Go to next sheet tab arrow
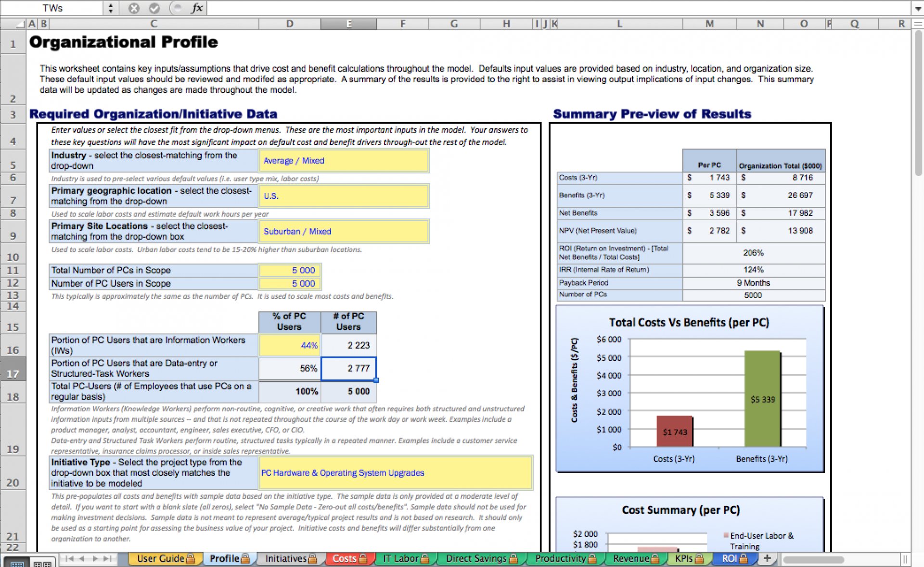The image size is (924, 567). coord(95,558)
